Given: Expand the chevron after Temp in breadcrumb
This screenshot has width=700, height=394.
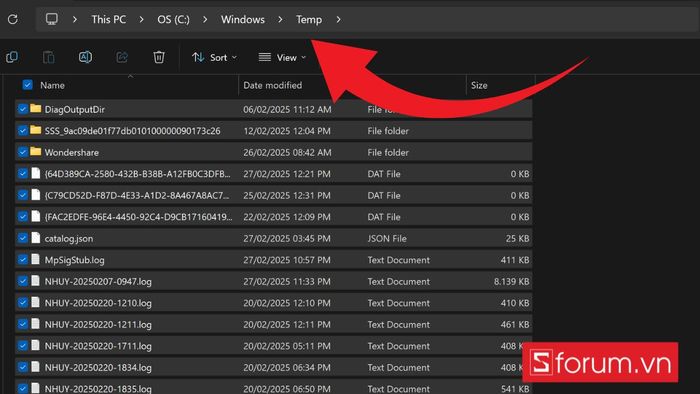Looking at the screenshot, I should pos(338,19).
